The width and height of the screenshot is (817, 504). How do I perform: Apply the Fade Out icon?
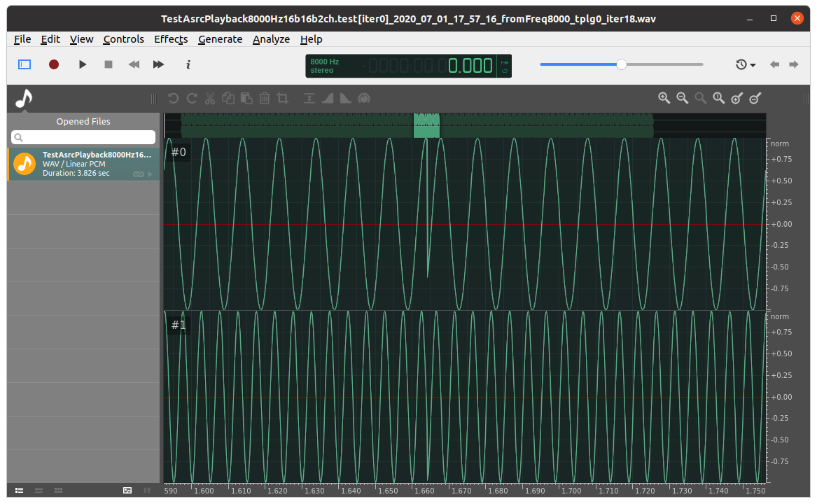[x=345, y=98]
